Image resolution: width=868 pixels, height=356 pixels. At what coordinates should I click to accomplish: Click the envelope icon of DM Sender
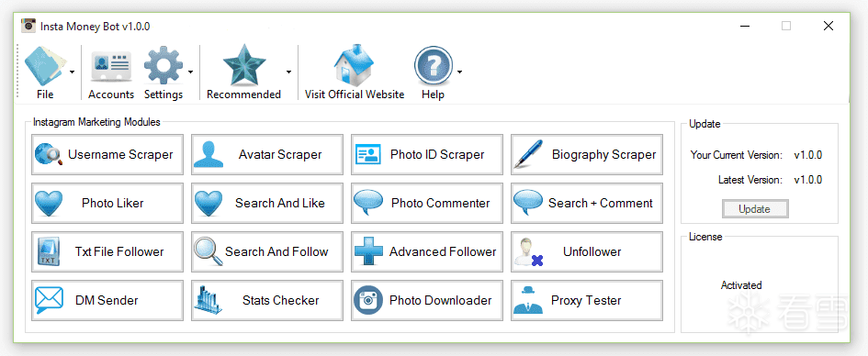[49, 300]
